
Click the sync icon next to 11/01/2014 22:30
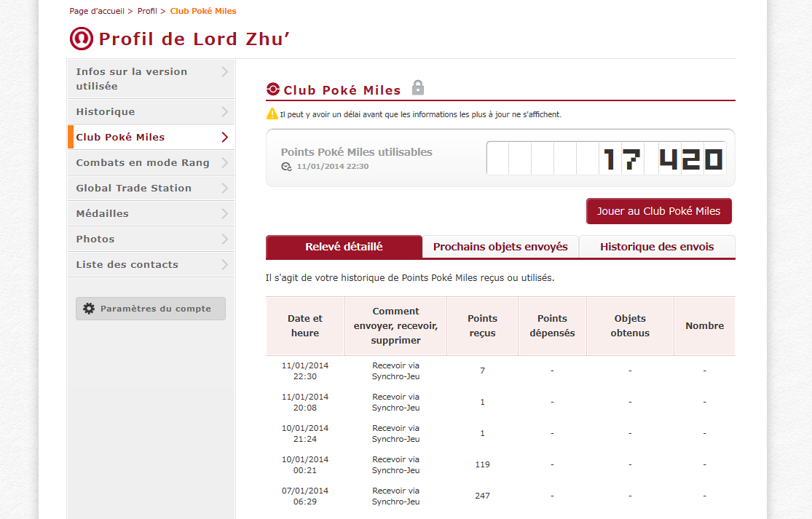coord(286,167)
